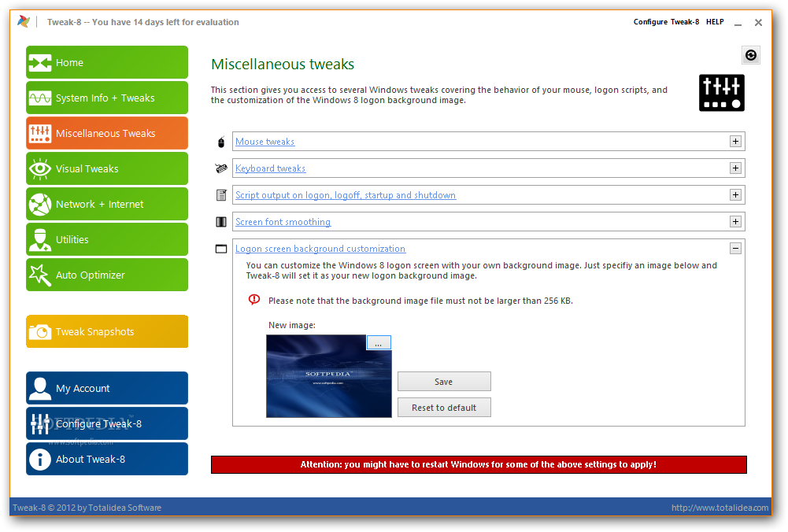788x532 pixels.
Task: Click the 256 KB file size note
Action: tap(420, 301)
